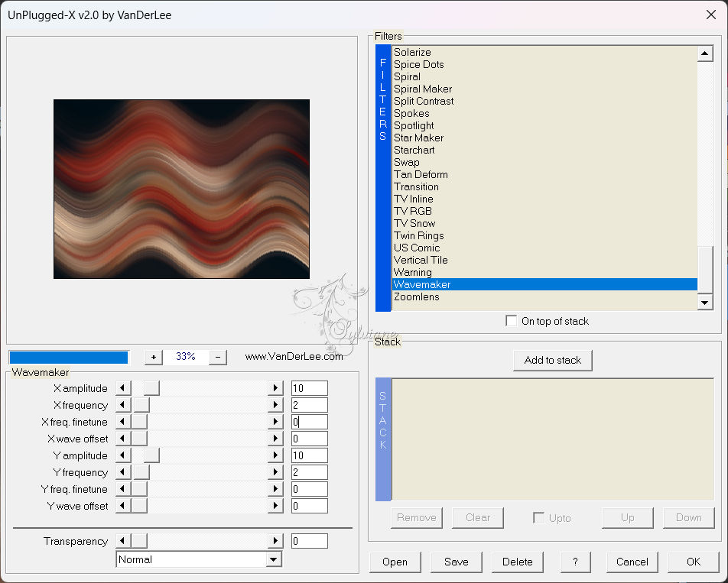Click the zoom out minus button
This screenshot has width=728, height=583.
218,357
